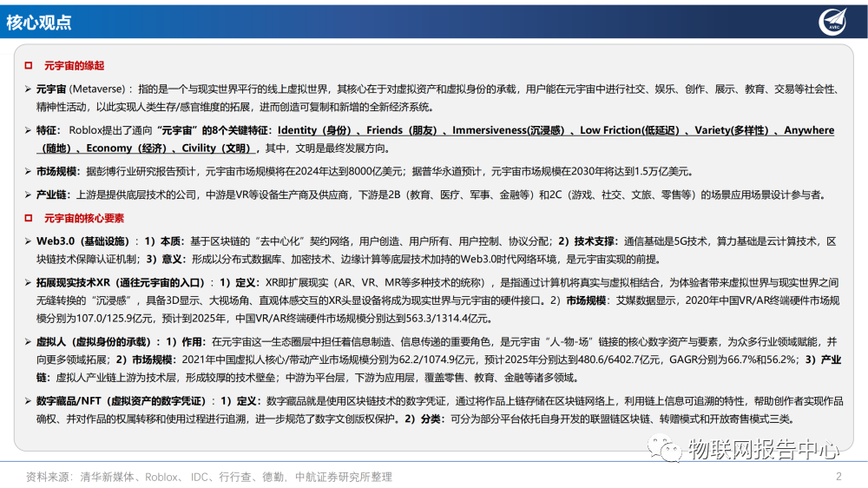Click the text 66.7%和56.2%
Viewport: 868px width, 488px height.
[x=762, y=360]
